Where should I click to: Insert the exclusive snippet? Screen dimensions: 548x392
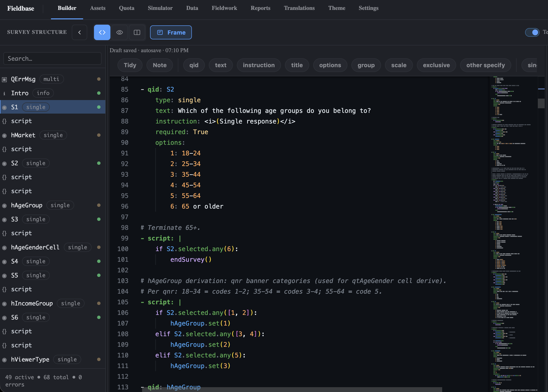[x=436, y=65]
